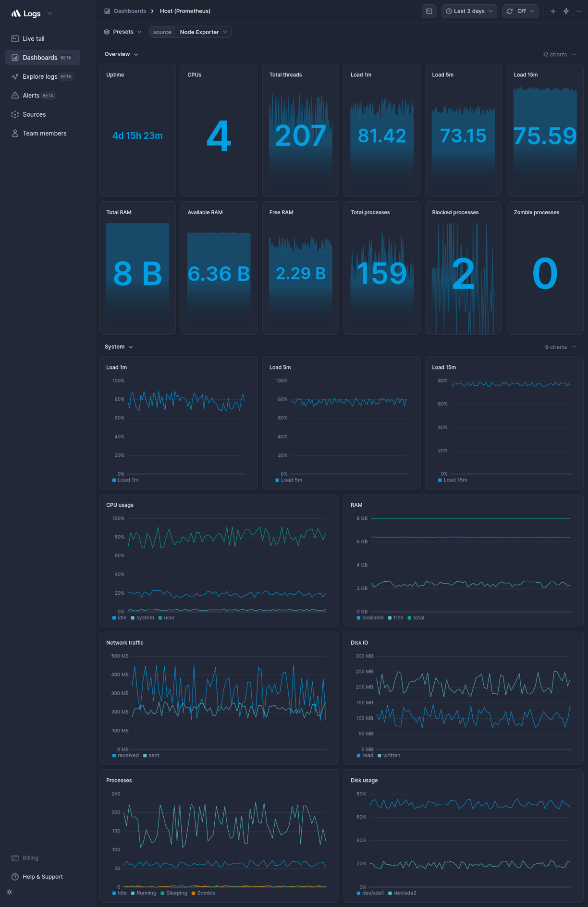Click the Help & Support question icon
Image resolution: width=588 pixels, height=907 pixels.
click(15, 877)
